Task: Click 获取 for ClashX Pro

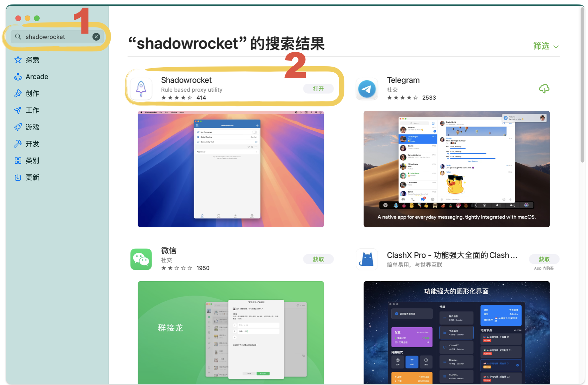Action: point(544,259)
